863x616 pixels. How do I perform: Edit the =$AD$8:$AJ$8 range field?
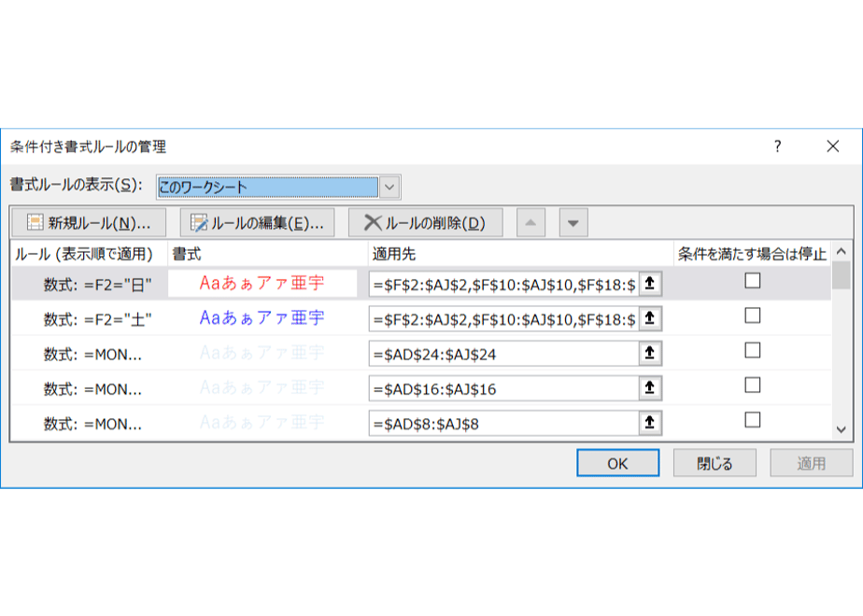tap(504, 424)
